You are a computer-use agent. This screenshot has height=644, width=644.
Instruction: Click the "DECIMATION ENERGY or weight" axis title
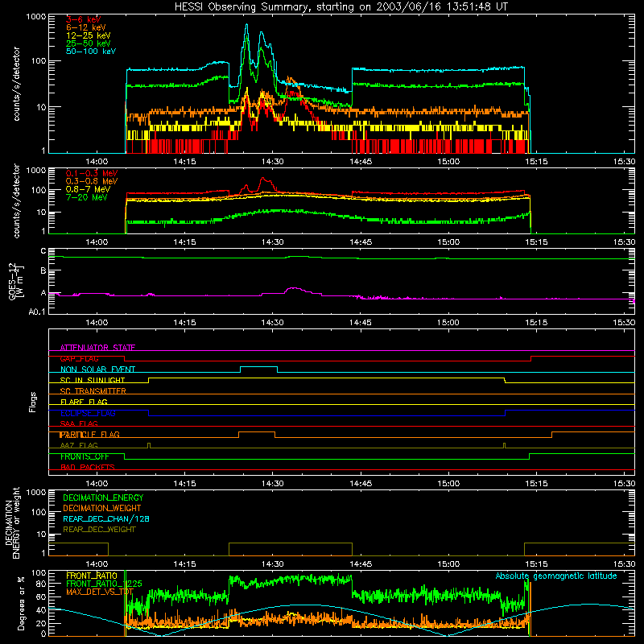[x=12, y=522]
